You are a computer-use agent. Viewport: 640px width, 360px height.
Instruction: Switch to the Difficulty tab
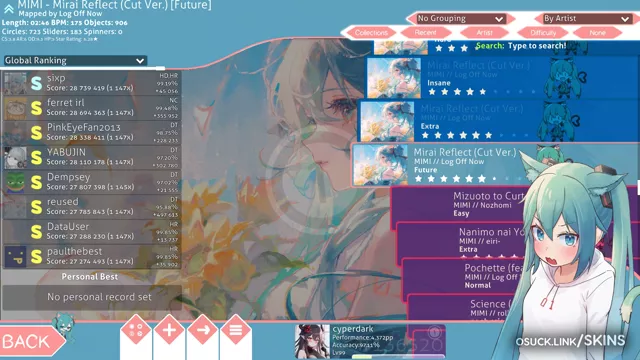(x=543, y=33)
